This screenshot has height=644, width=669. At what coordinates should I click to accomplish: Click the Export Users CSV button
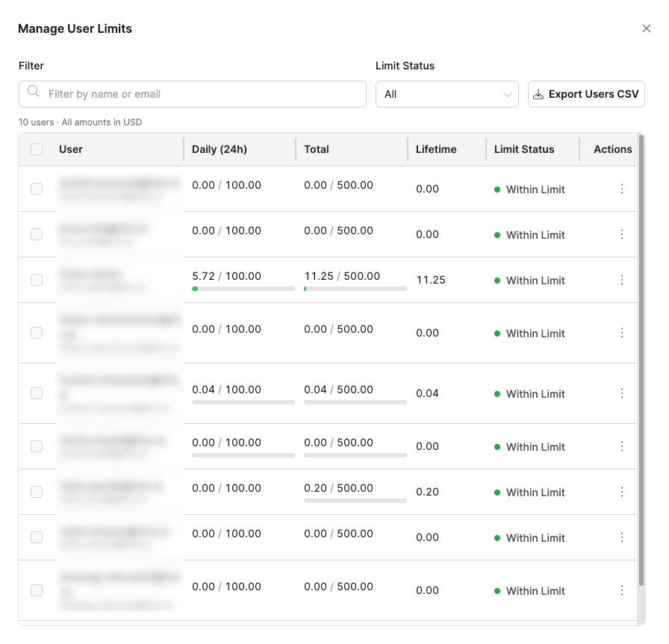[586, 94]
